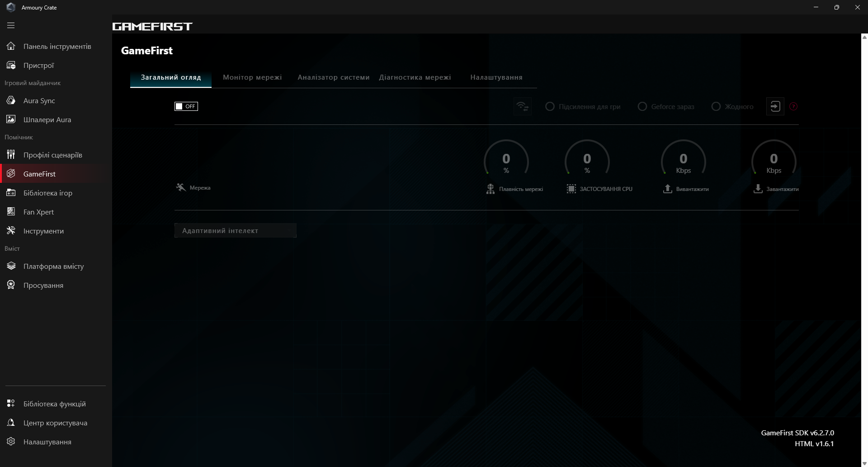
Task: Open Налаштування settings at sidebar bottom
Action: 56,442
